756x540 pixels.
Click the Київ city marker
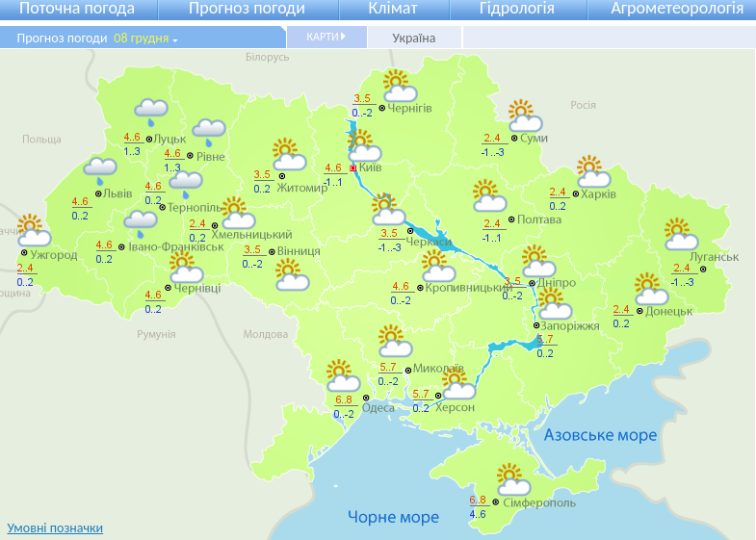tap(353, 167)
